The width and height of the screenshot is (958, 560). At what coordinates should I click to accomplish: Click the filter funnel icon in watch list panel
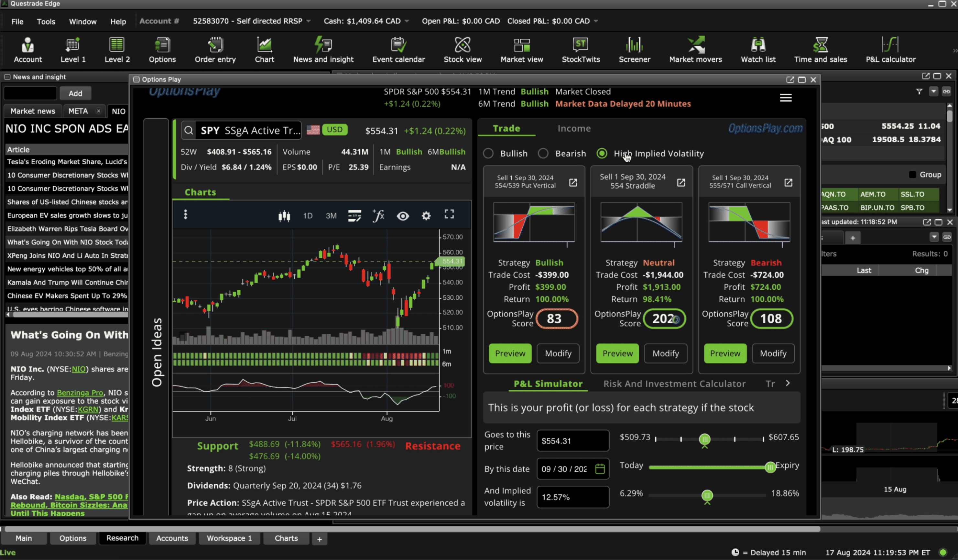click(919, 91)
